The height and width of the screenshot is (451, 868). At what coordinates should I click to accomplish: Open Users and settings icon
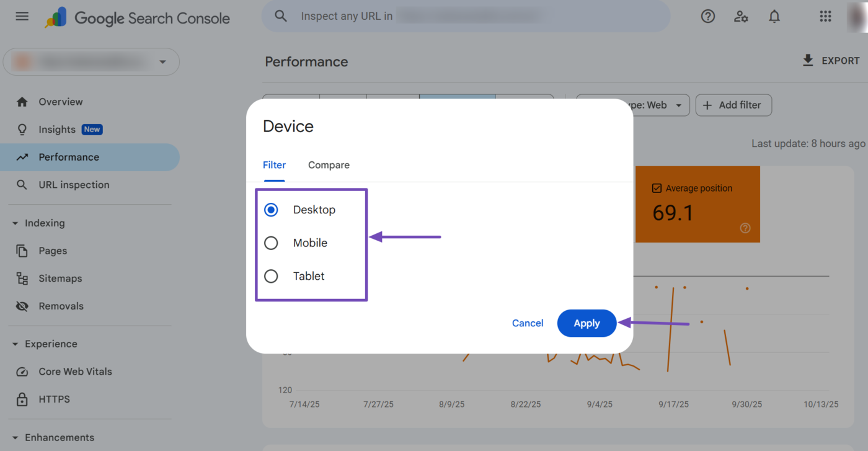(x=741, y=17)
